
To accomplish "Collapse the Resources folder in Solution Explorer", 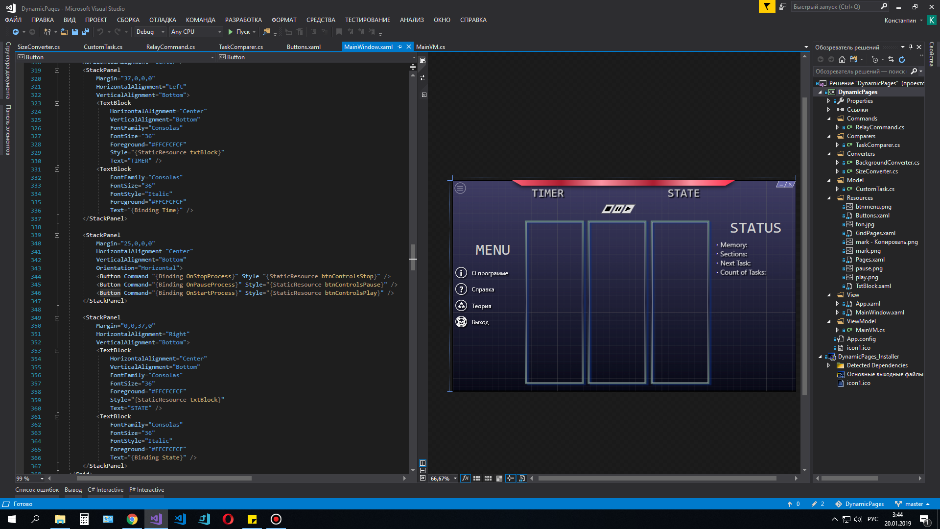I will pos(829,198).
